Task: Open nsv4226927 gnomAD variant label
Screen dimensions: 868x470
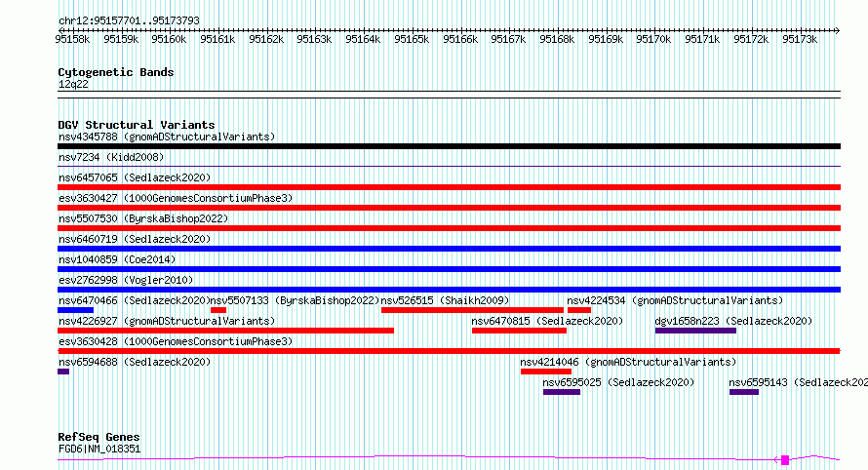Action: 167,321
